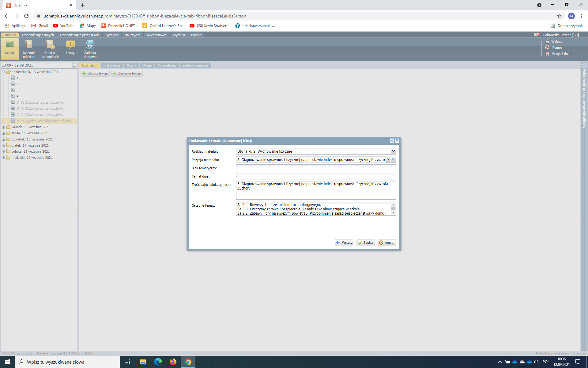The image size is (588, 368).
Task: Click the Blok tematyczny input field
Action: 316,168
